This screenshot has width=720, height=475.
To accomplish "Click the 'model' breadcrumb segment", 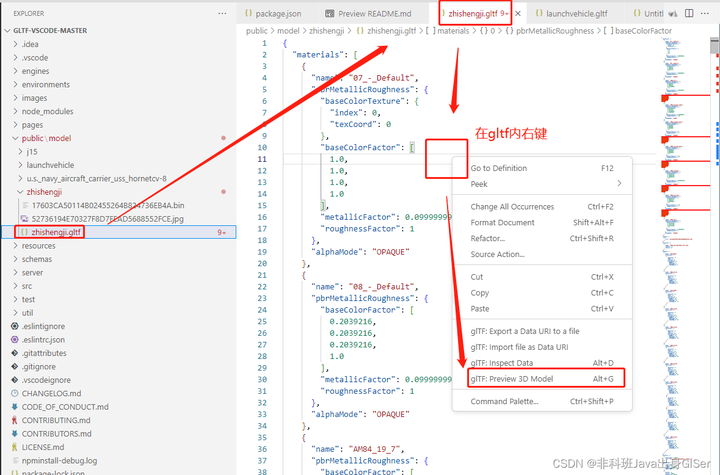I will pos(288,31).
